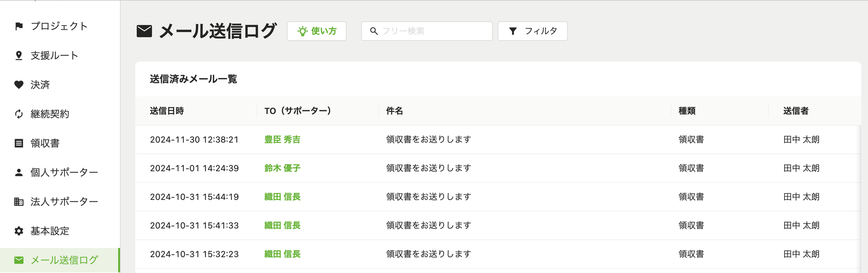Click the TO(サポーター) column header
868x273 pixels.
pos(298,111)
